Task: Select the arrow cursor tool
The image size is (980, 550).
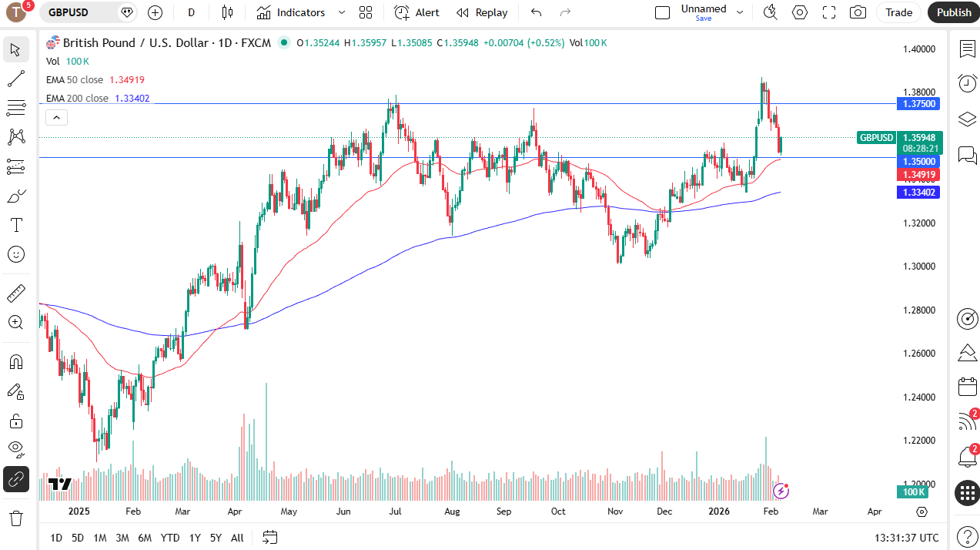Action: click(x=15, y=50)
